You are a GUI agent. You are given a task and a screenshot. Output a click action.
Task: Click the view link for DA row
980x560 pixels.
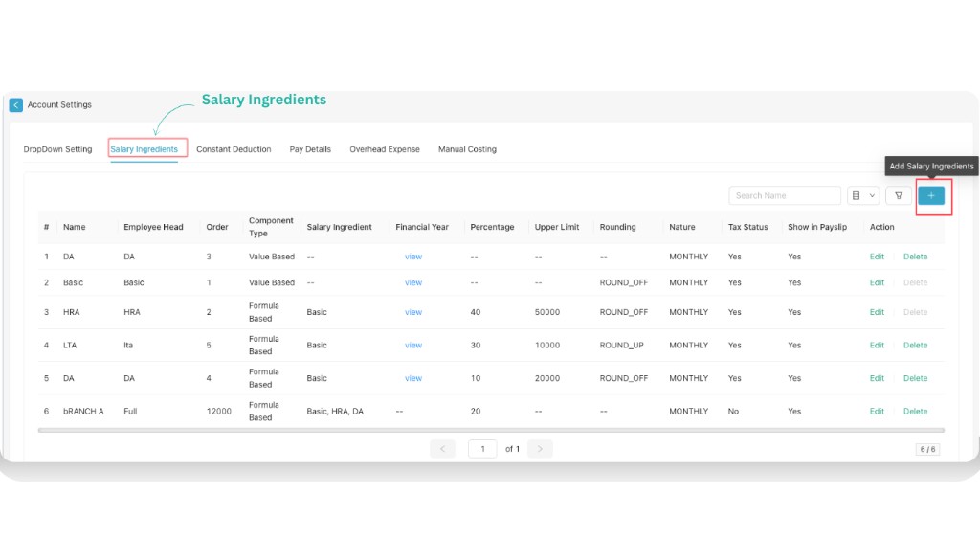pos(412,256)
